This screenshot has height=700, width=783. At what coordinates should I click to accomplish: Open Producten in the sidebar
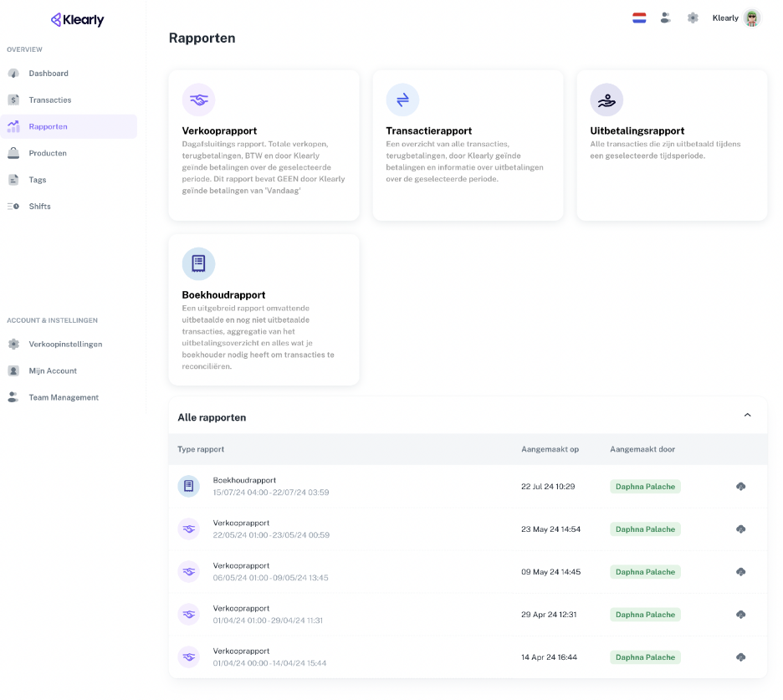(x=48, y=154)
